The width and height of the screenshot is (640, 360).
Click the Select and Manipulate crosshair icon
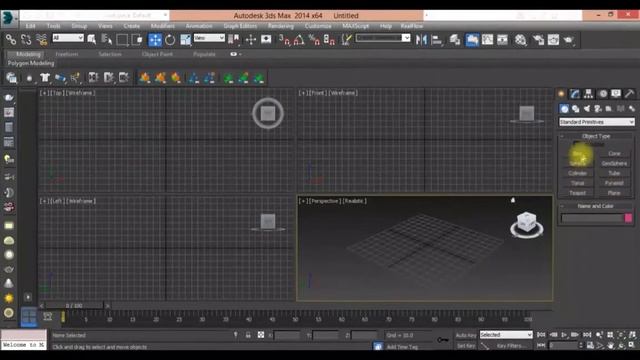[x=251, y=40]
